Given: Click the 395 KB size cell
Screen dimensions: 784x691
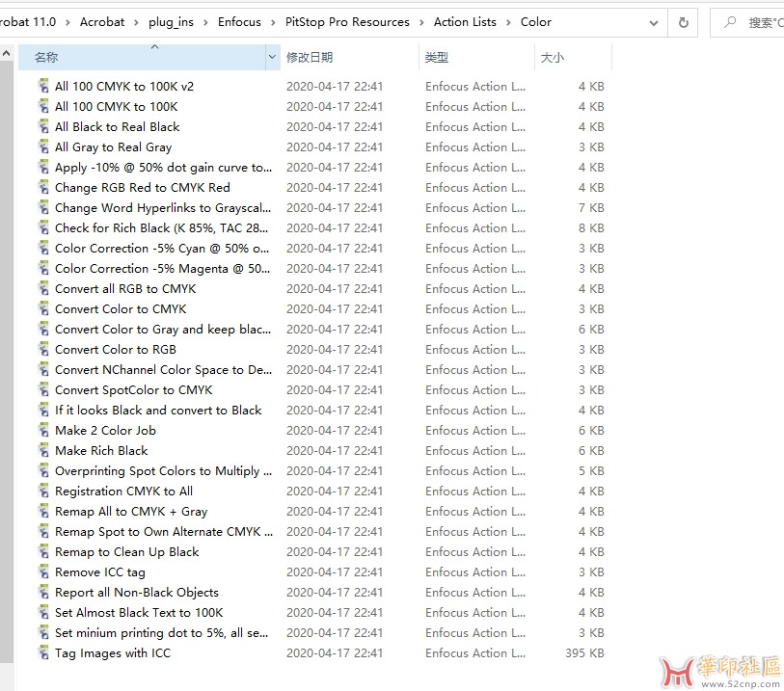Looking at the screenshot, I should (584, 652).
